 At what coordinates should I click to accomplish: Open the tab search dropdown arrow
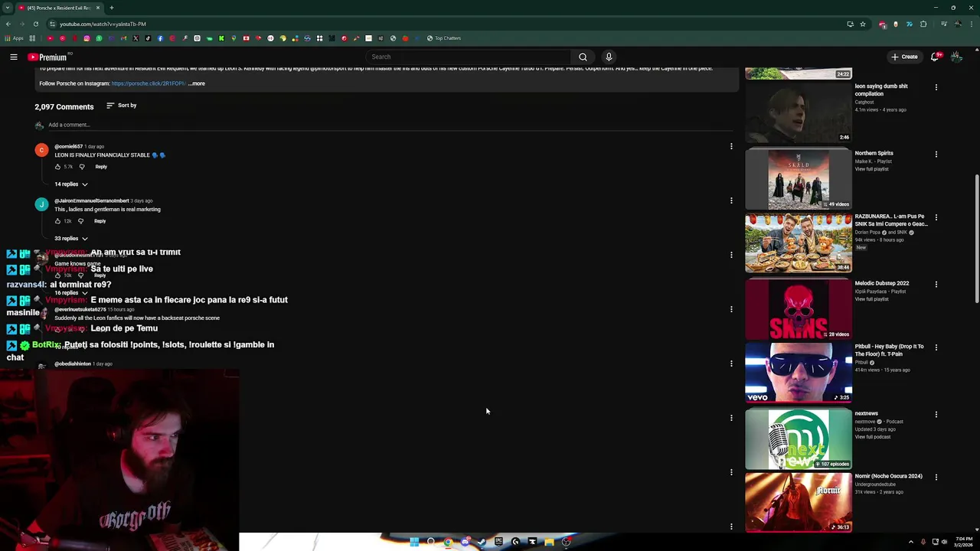7,8
